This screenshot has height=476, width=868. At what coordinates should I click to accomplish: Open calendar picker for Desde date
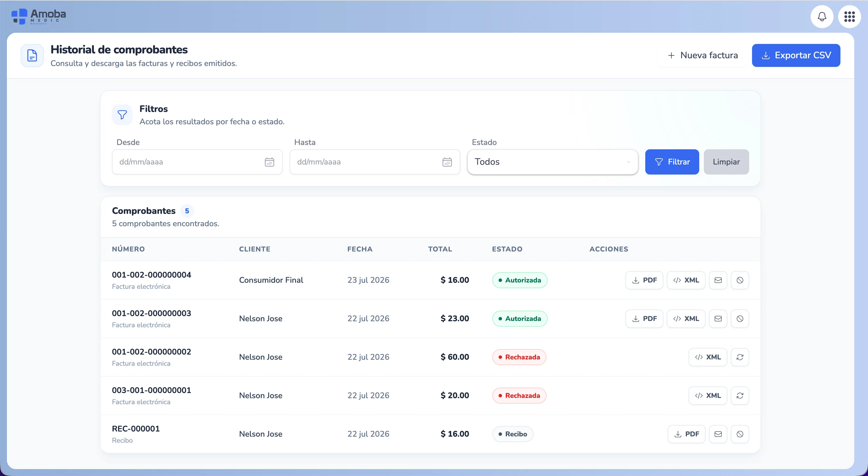point(269,162)
